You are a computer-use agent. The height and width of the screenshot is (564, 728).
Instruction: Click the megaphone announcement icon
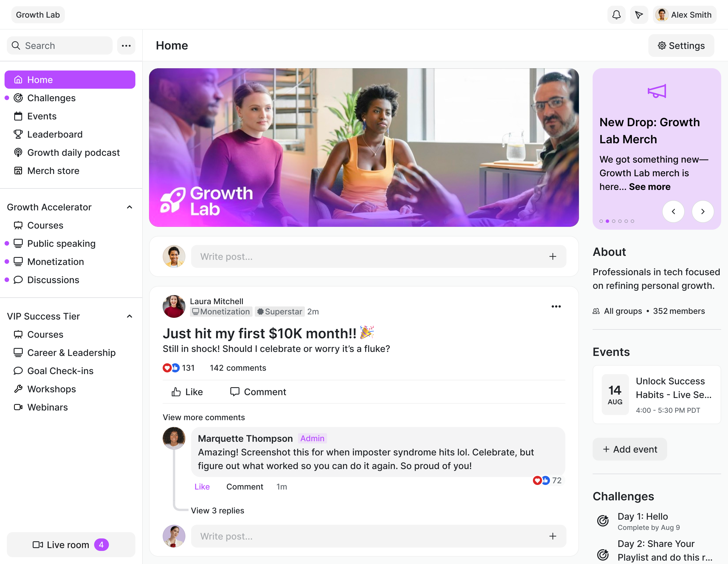coord(656,91)
